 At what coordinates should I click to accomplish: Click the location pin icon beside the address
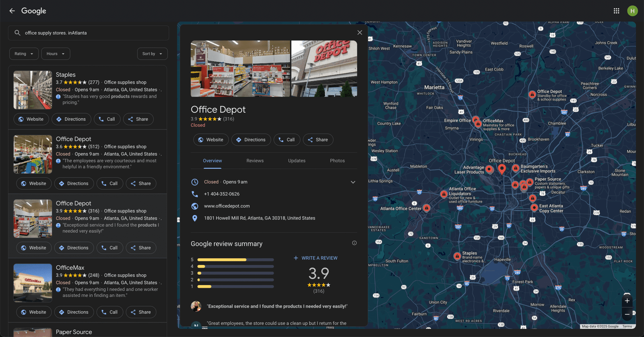[195, 218]
